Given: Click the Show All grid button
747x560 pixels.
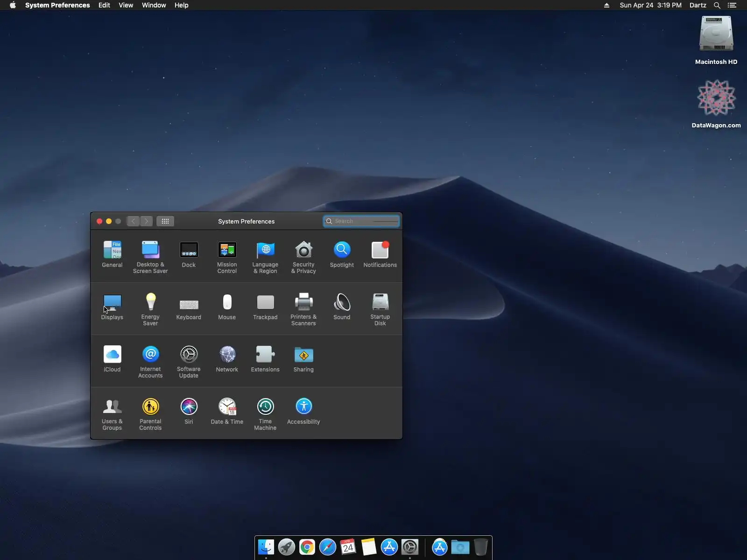Looking at the screenshot, I should tap(165, 221).
